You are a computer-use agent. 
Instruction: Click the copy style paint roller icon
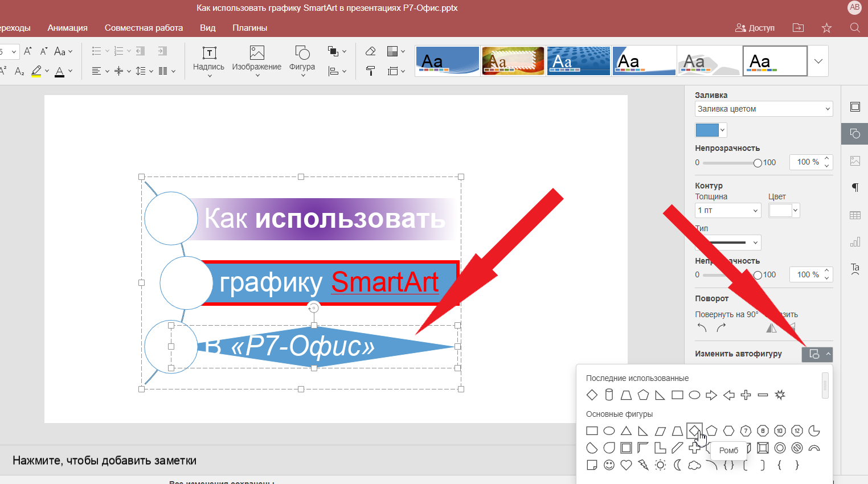371,71
